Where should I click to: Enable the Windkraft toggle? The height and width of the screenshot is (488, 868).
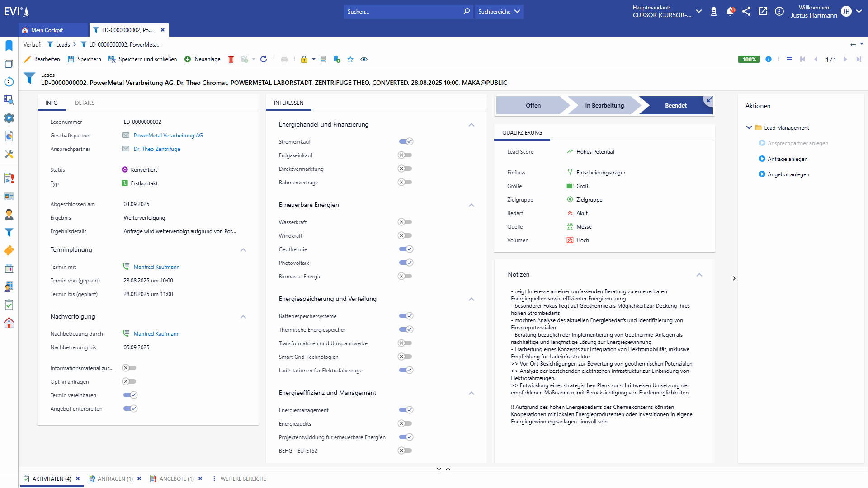[405, 235]
